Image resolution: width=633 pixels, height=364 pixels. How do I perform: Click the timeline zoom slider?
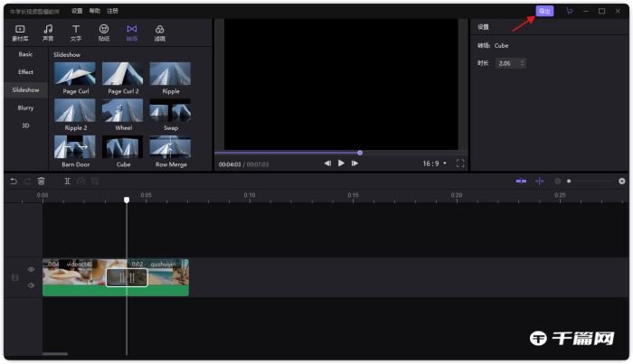[x=592, y=181]
